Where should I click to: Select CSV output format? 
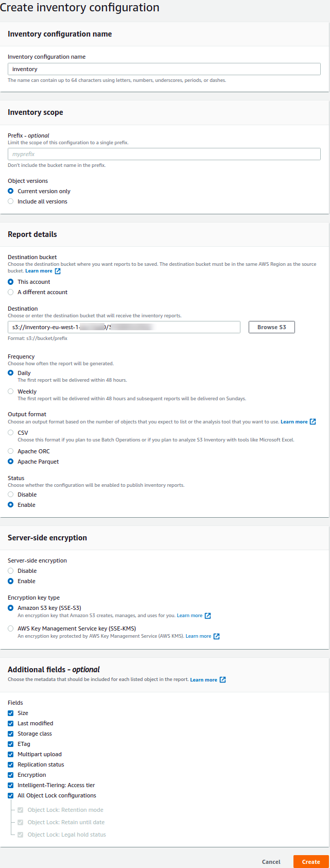(x=10, y=432)
